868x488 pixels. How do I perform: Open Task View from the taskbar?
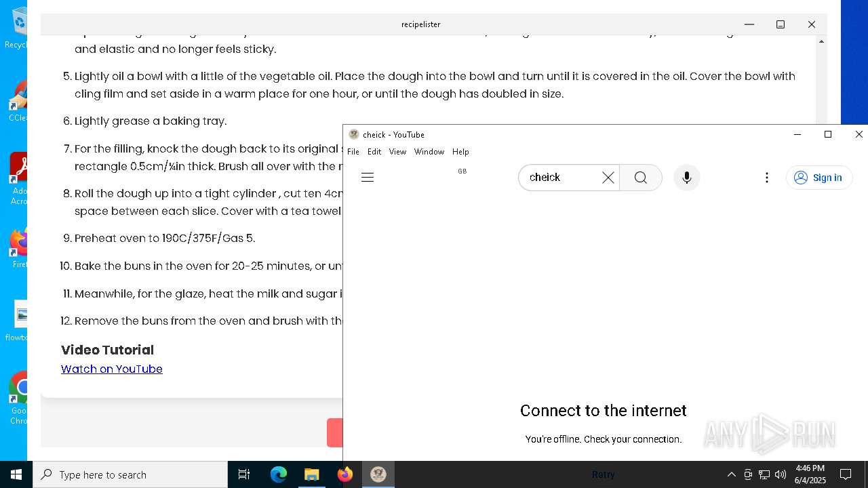[x=244, y=474]
